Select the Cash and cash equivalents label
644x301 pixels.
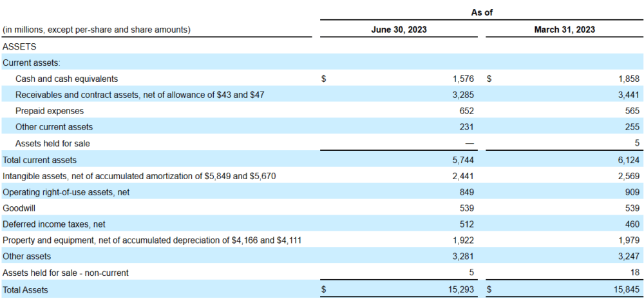pyautogui.click(x=66, y=79)
